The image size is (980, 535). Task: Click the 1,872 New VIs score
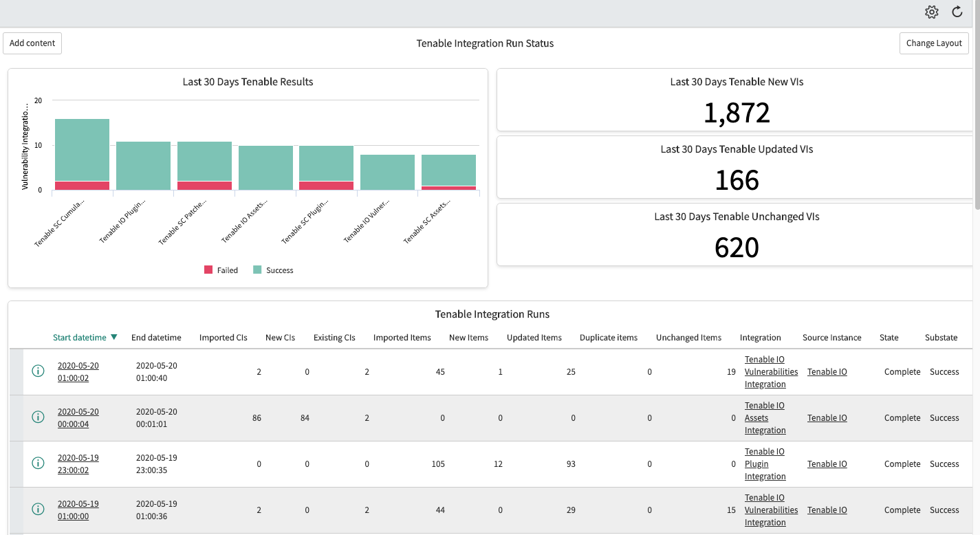[x=737, y=113]
